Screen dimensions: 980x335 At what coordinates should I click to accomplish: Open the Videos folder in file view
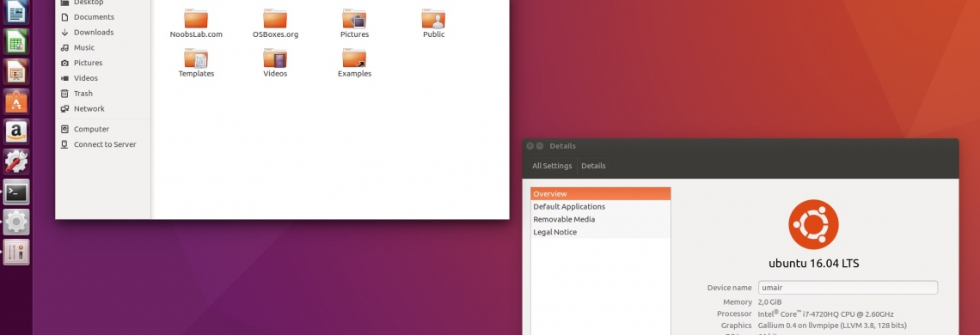point(275,63)
